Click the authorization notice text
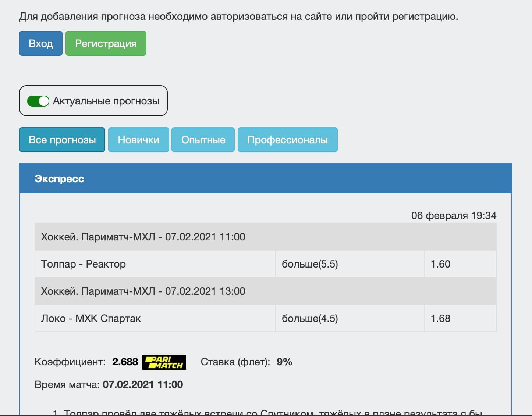532x416 pixels. (x=239, y=17)
